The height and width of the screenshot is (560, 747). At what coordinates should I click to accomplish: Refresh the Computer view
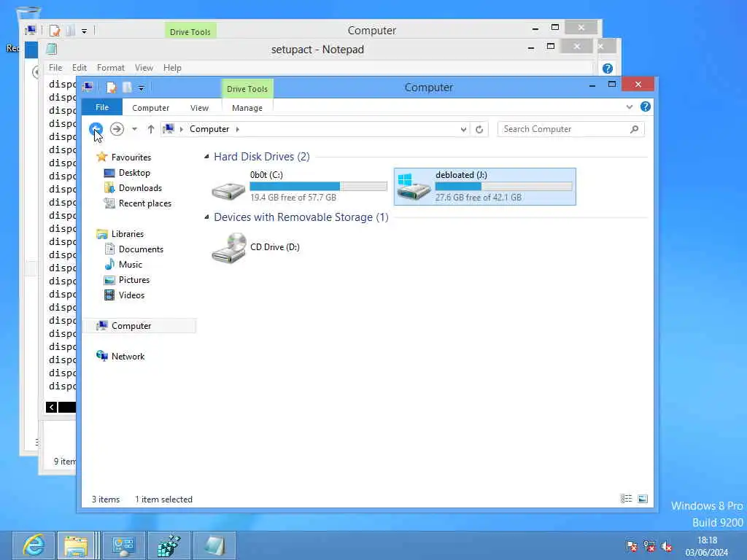(479, 129)
